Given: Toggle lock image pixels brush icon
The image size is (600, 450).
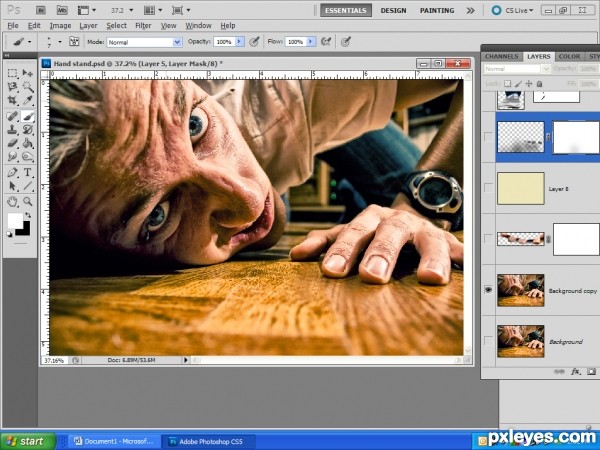Looking at the screenshot, I should [518, 83].
